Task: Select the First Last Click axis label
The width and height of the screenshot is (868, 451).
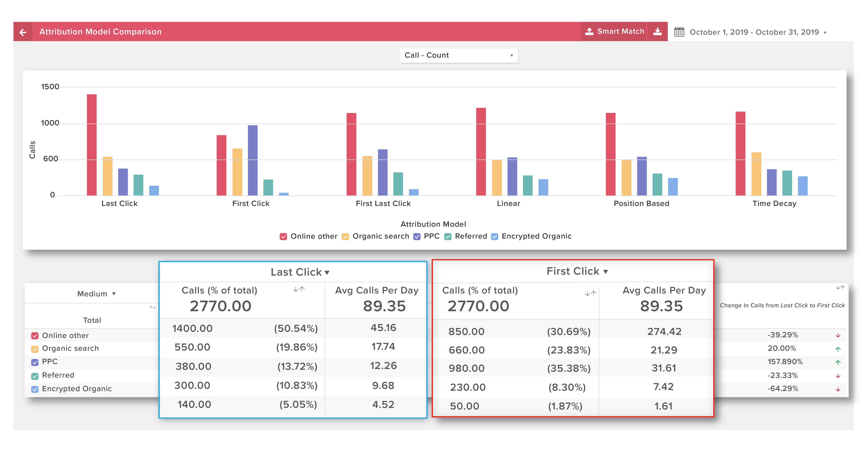Action: pyautogui.click(x=383, y=204)
